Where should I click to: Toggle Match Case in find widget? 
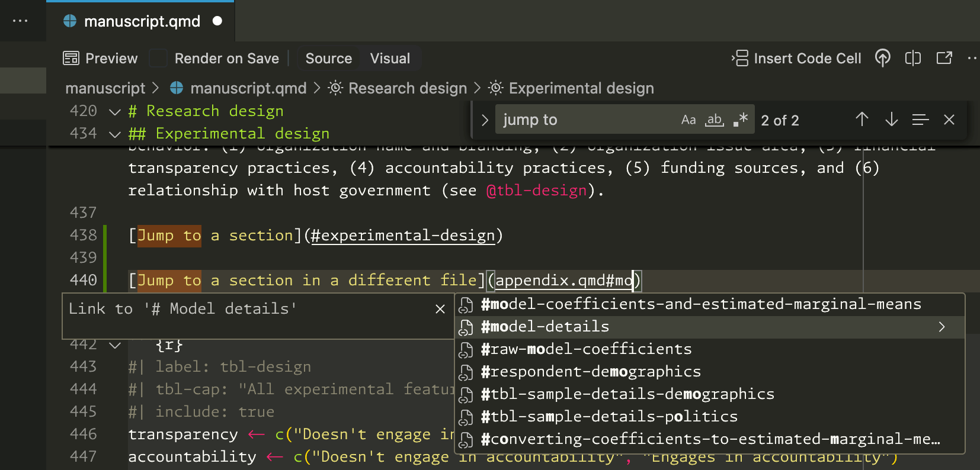[x=688, y=120]
